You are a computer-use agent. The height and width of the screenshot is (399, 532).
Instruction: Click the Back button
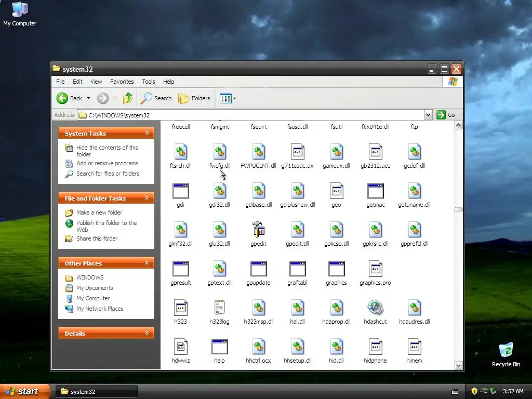tap(70, 98)
